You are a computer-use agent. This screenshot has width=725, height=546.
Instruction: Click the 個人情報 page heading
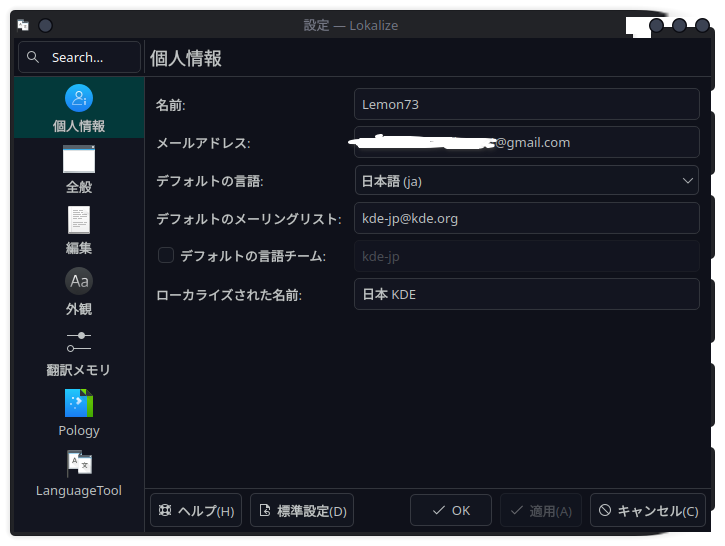(x=186, y=59)
